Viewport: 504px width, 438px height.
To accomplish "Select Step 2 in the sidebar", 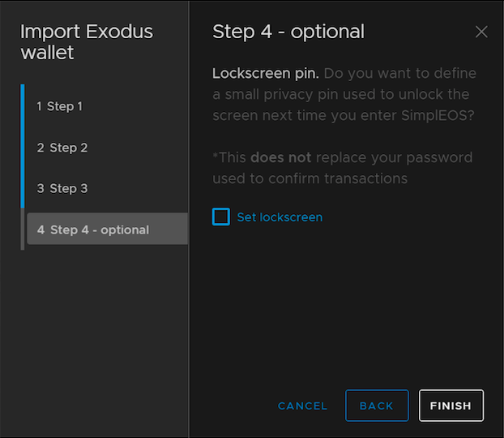I will [x=62, y=148].
